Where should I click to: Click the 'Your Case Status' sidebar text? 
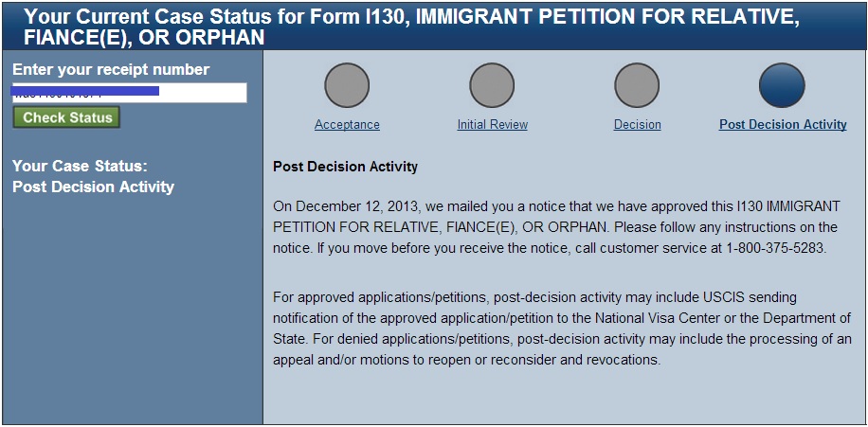pos(80,166)
